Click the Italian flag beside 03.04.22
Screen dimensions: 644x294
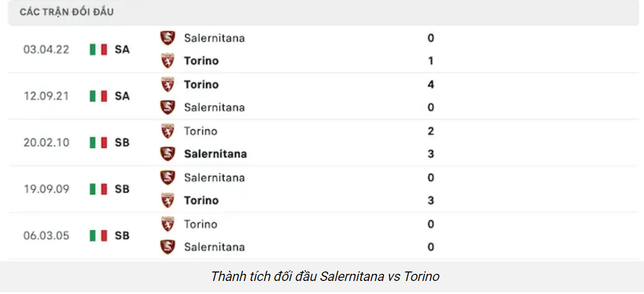(x=99, y=49)
